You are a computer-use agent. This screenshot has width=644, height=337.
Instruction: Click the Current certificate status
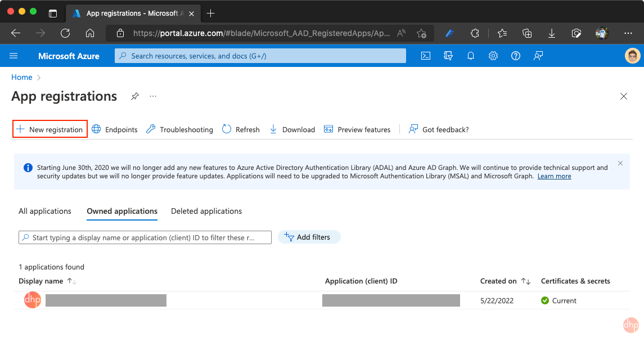click(x=559, y=301)
